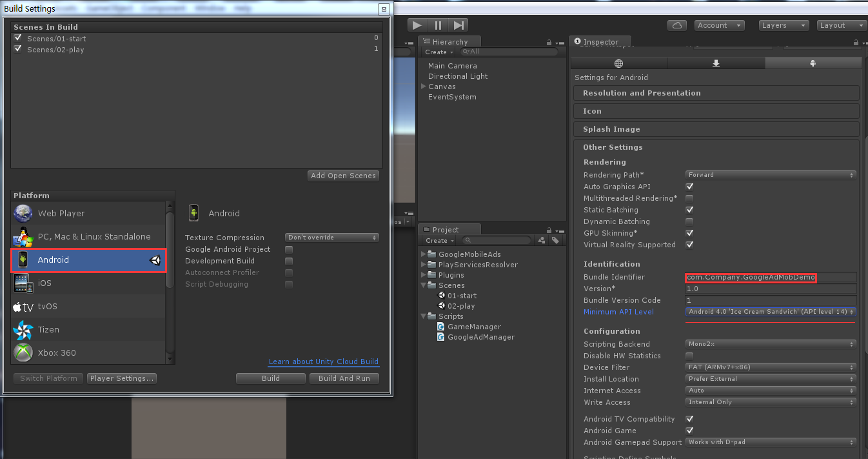Click the Build And Run button

pyautogui.click(x=344, y=378)
